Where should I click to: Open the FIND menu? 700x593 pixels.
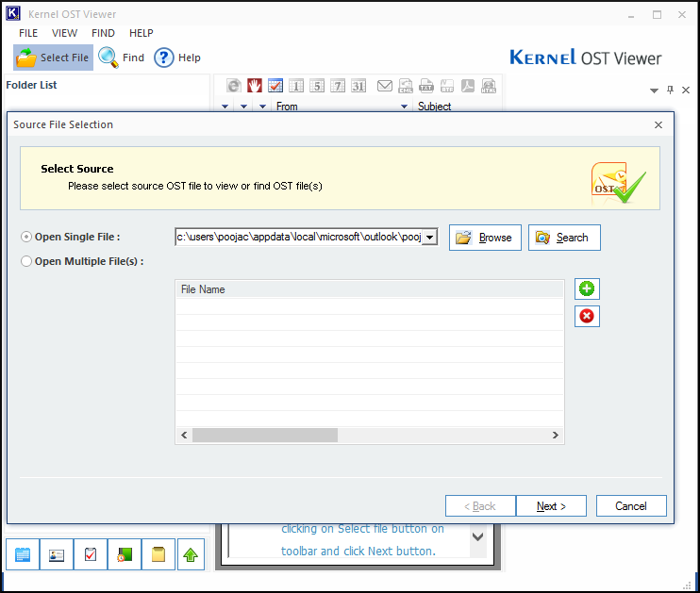[103, 33]
